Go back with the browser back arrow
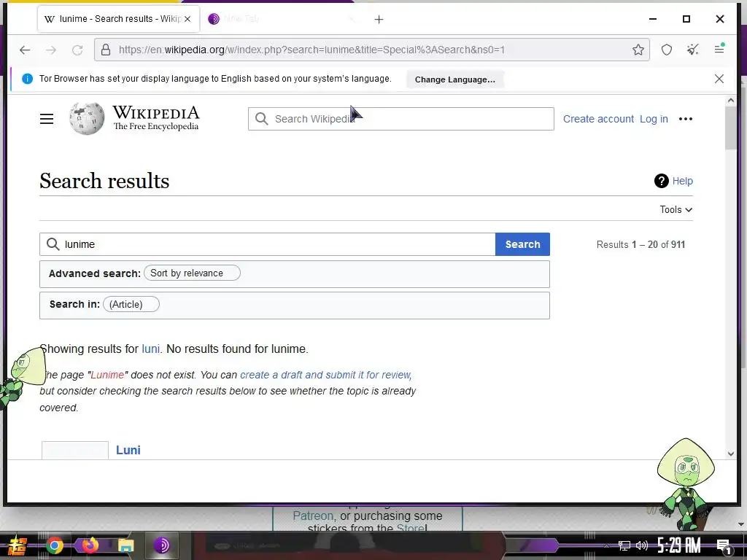The image size is (747, 560). (25, 50)
